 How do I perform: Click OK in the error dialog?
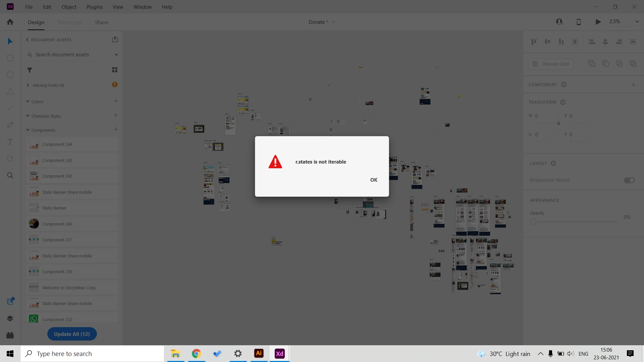click(374, 180)
